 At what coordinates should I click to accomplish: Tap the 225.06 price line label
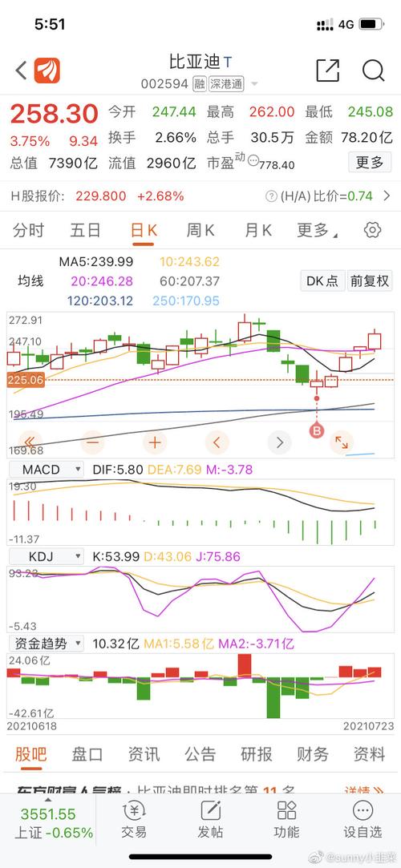coord(26,380)
